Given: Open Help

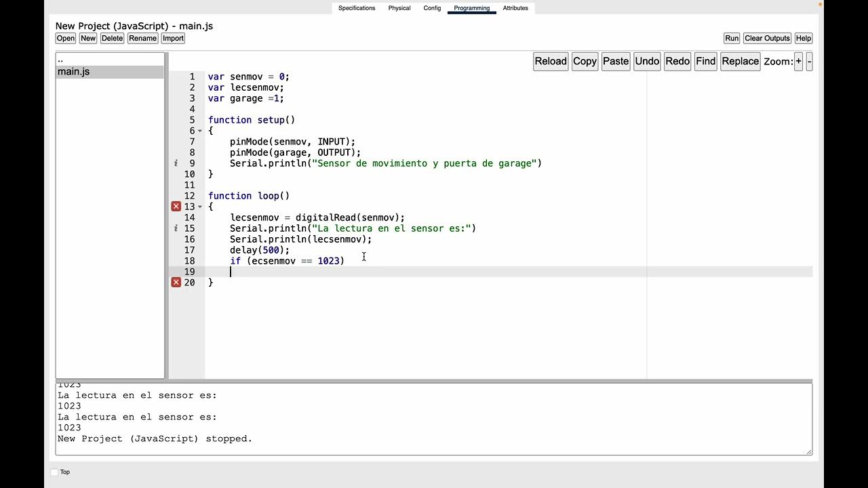Looking at the screenshot, I should [804, 39].
